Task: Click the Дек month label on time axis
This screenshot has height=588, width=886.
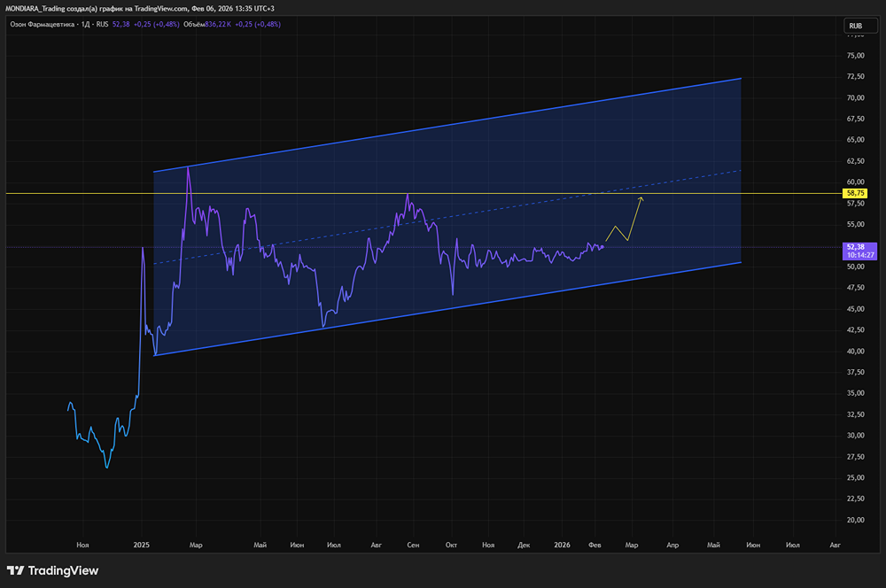Action: pyautogui.click(x=524, y=545)
